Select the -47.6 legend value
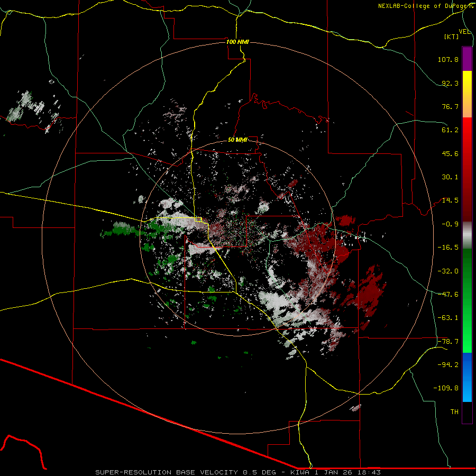This screenshot has height=476, width=476. pos(448,295)
